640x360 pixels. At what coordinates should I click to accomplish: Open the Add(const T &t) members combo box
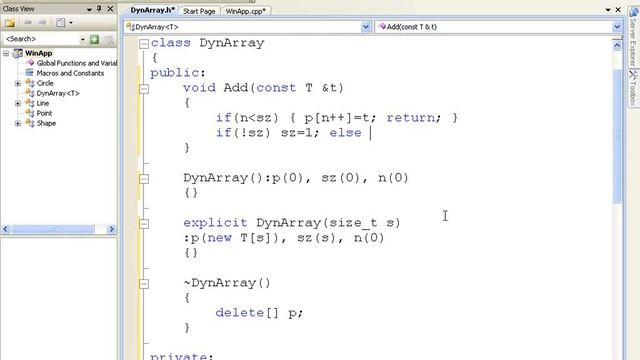point(498,27)
